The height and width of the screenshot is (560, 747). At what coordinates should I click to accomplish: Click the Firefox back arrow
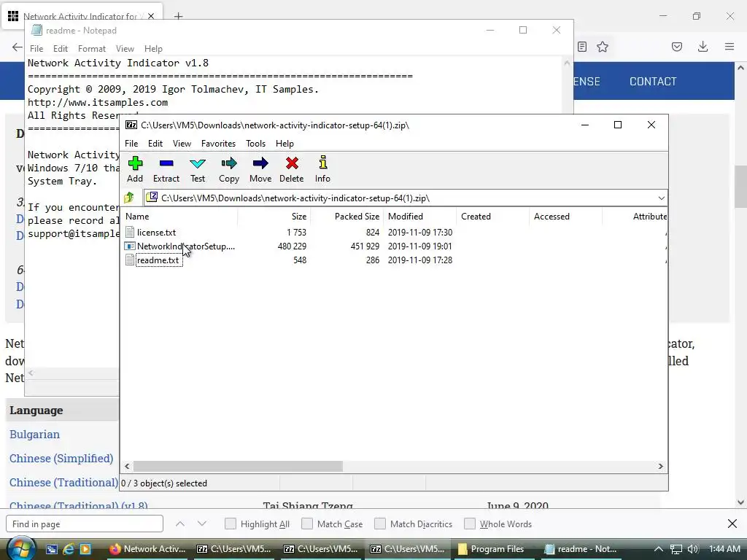[x=18, y=47]
